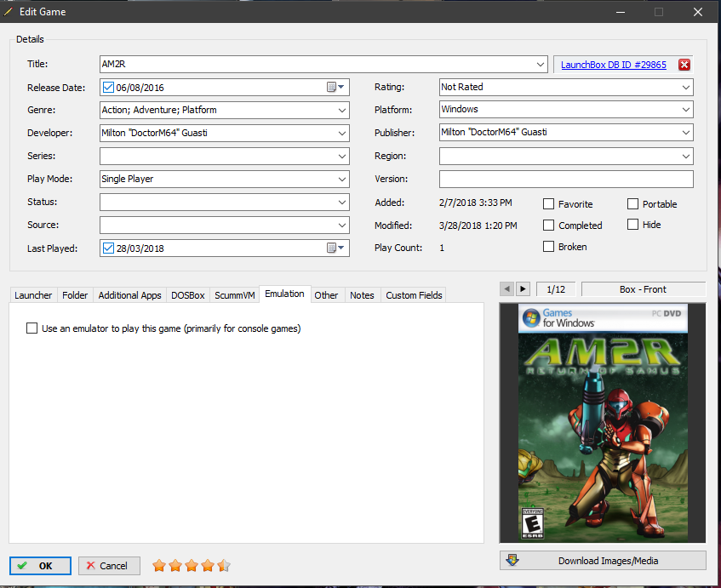Open the Series dropdown
Screen dimensions: 721x588
[x=342, y=157]
